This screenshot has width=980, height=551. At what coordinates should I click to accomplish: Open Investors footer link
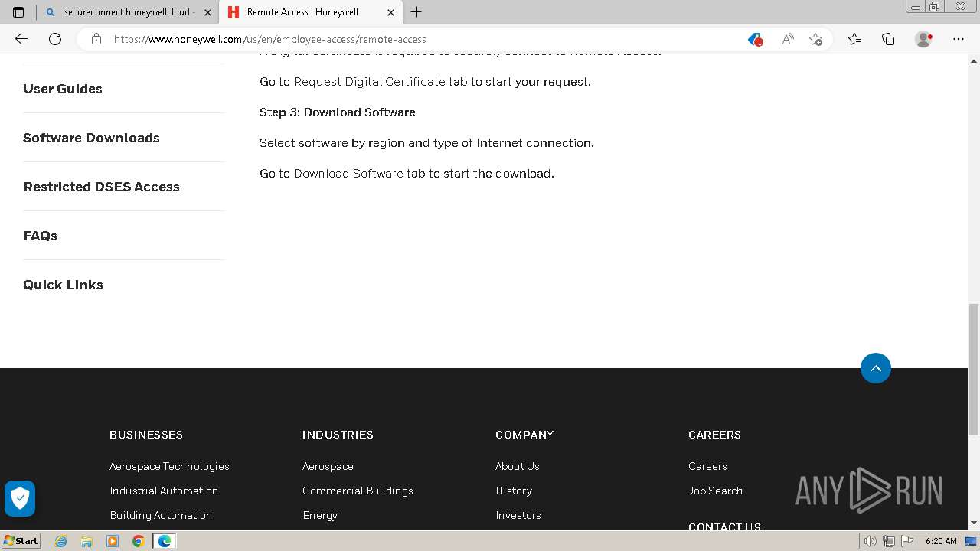pos(518,515)
